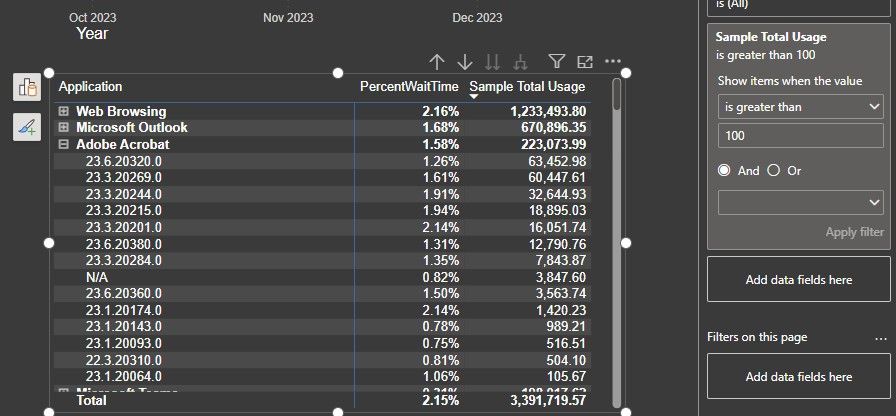The width and height of the screenshot is (896, 416).
Task: Click the table's vertical scrollbar
Action: (616, 95)
